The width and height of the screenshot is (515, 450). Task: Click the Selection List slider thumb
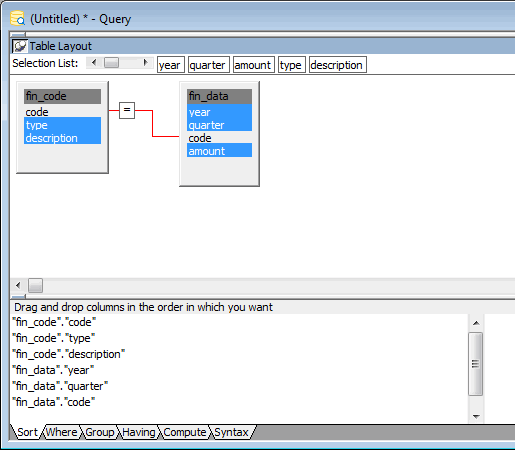pos(111,63)
